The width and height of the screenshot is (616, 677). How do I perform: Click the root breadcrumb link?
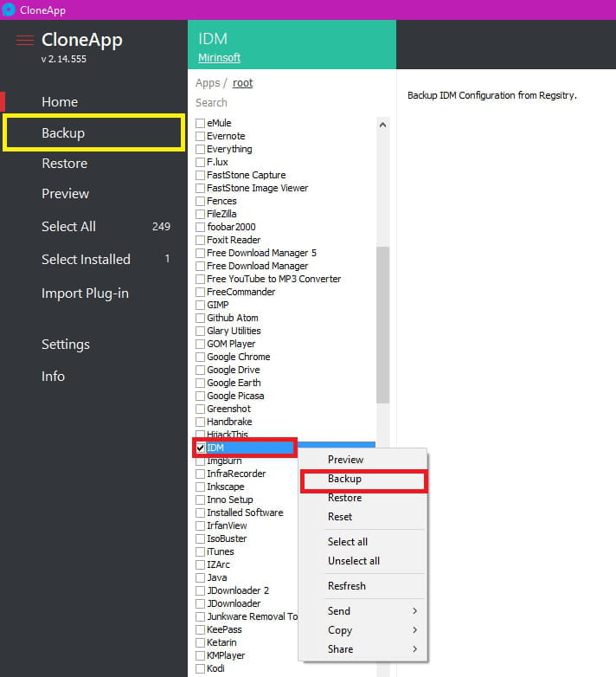click(x=242, y=83)
